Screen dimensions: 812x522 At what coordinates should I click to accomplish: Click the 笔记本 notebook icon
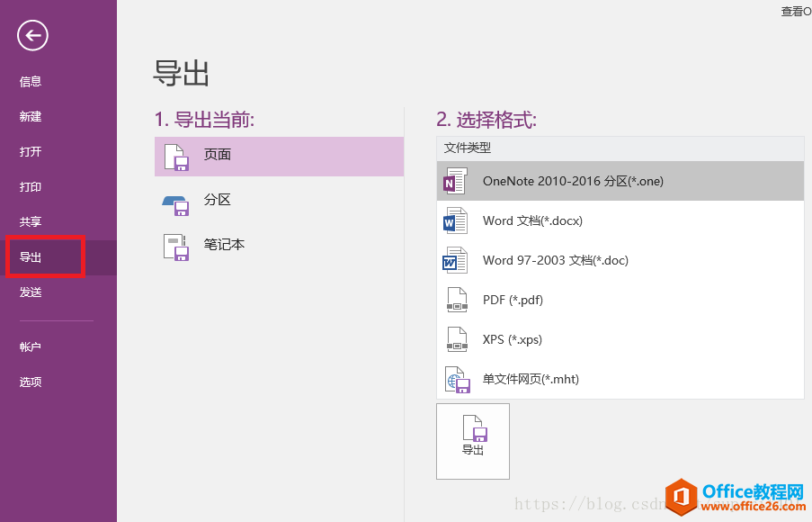(x=176, y=244)
